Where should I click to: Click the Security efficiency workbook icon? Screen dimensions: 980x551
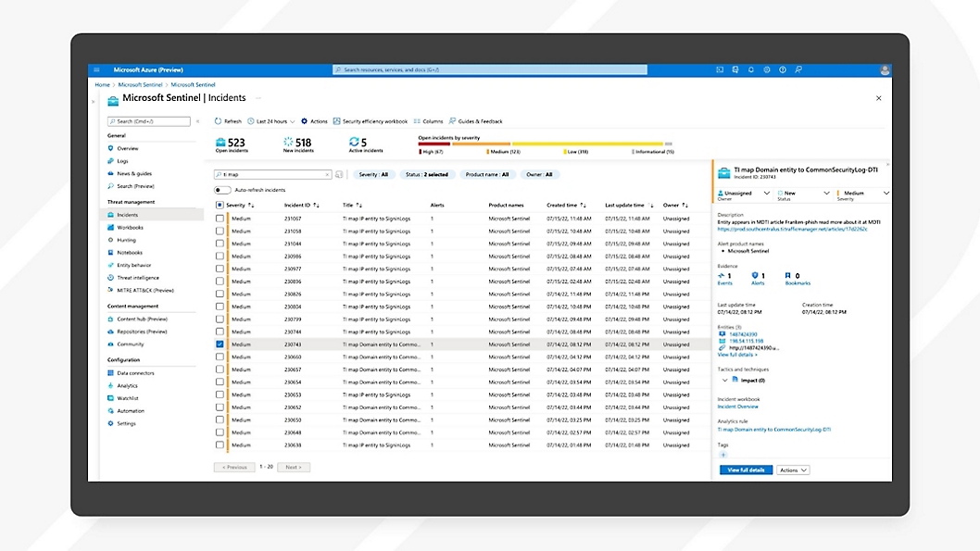pyautogui.click(x=337, y=121)
